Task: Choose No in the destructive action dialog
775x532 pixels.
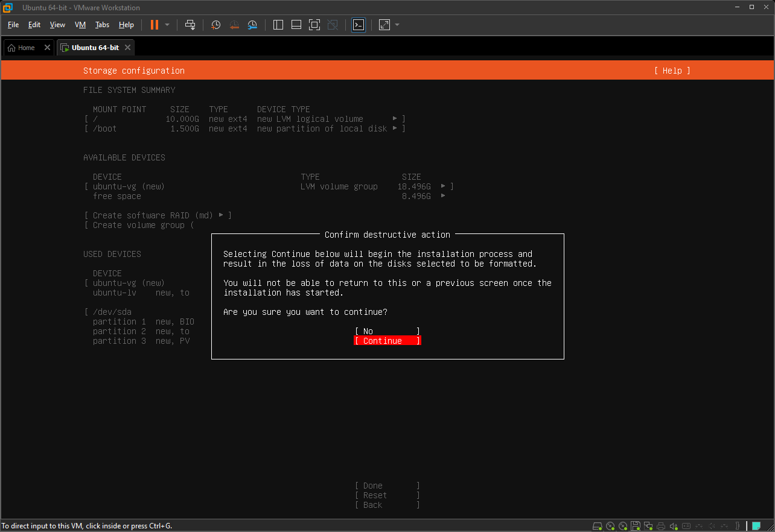Action: point(387,331)
